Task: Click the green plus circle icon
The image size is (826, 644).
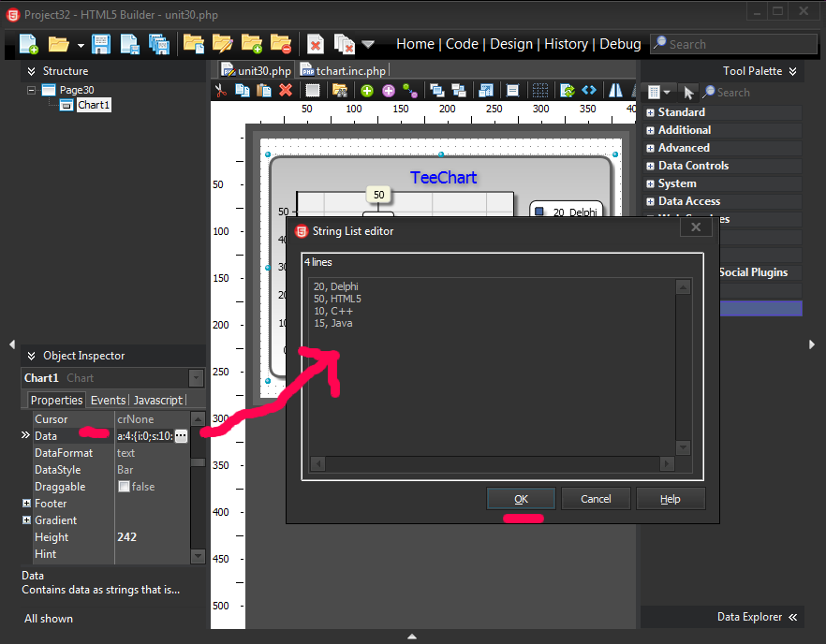Action: (x=367, y=91)
